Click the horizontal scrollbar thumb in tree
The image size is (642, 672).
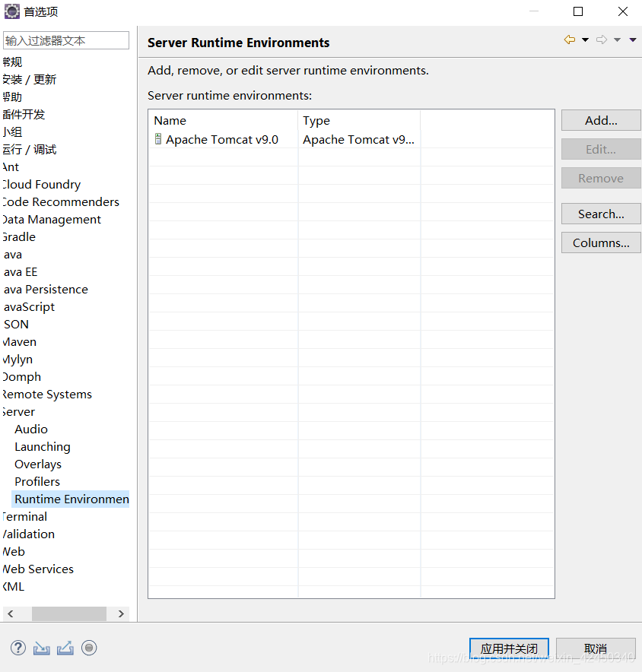pos(68,613)
